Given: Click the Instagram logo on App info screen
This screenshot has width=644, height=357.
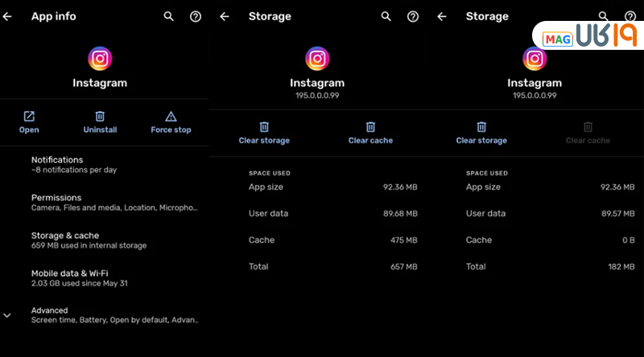Looking at the screenshot, I should click(x=100, y=59).
